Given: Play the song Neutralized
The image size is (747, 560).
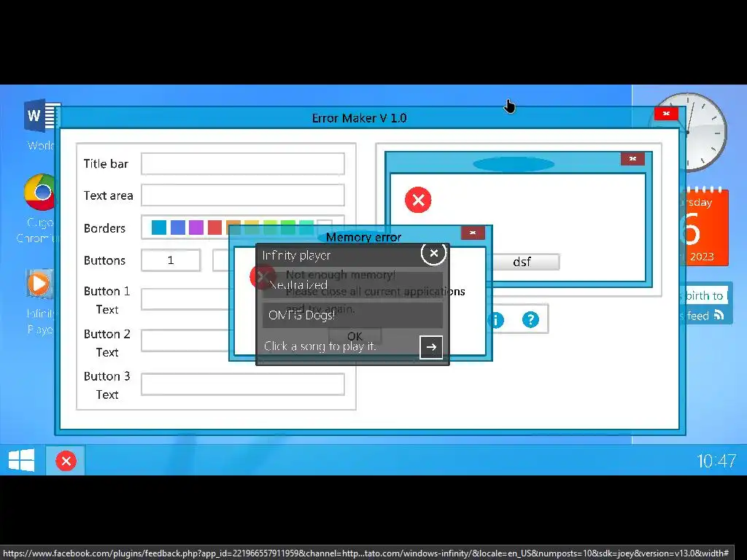Looking at the screenshot, I should pos(352,285).
